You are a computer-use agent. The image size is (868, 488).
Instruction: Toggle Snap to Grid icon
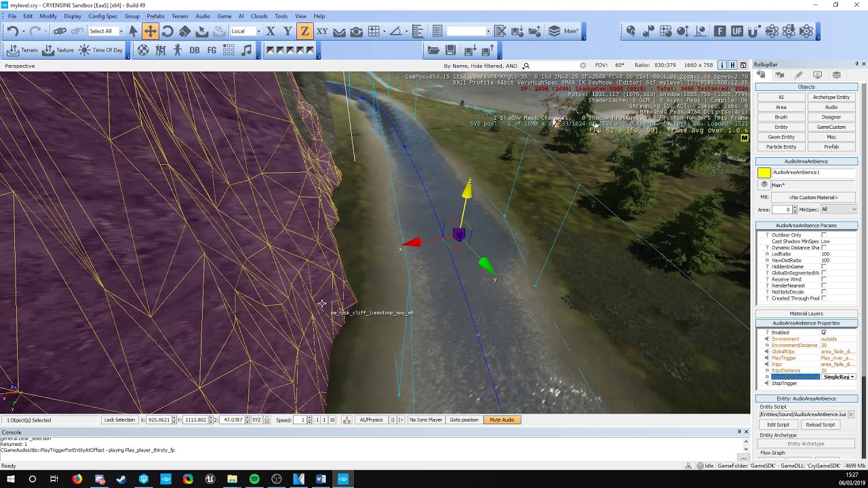374,30
